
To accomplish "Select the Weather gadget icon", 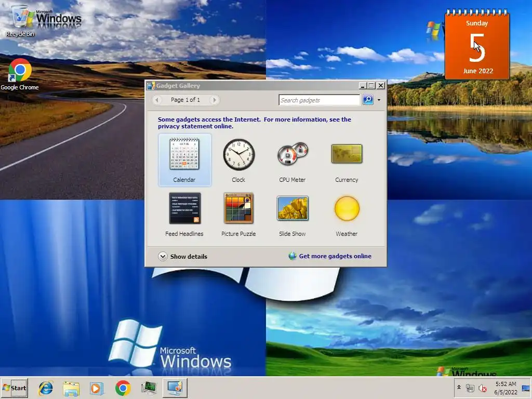I will 347,208.
